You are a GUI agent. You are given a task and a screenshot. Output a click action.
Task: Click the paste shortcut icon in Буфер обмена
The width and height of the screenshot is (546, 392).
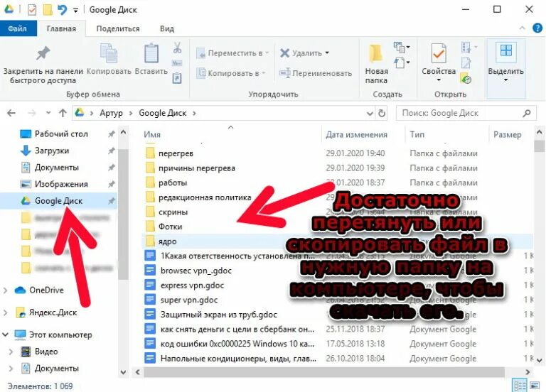pyautogui.click(x=177, y=77)
